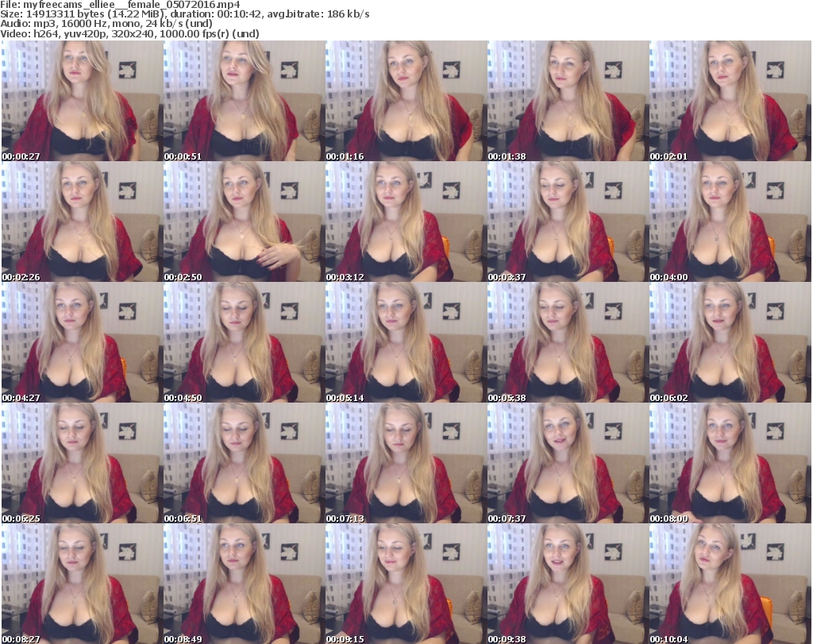Image resolution: width=813 pixels, height=644 pixels.
Task: Open the thumbnail at 00:05:14
Action: click(x=406, y=342)
